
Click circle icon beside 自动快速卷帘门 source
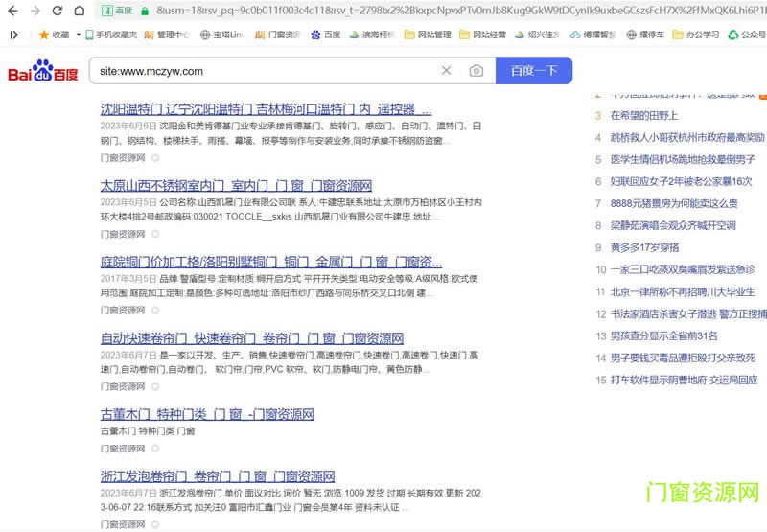click(x=155, y=386)
